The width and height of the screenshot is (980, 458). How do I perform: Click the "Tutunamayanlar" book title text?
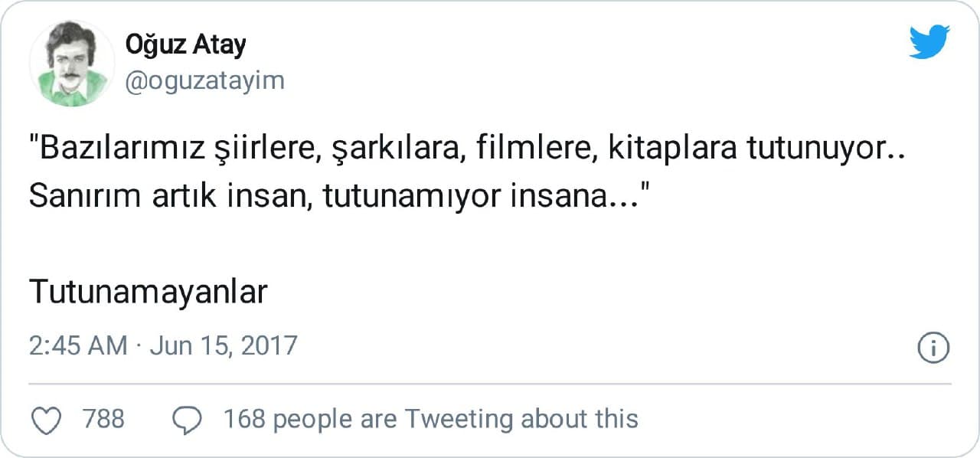(x=149, y=292)
